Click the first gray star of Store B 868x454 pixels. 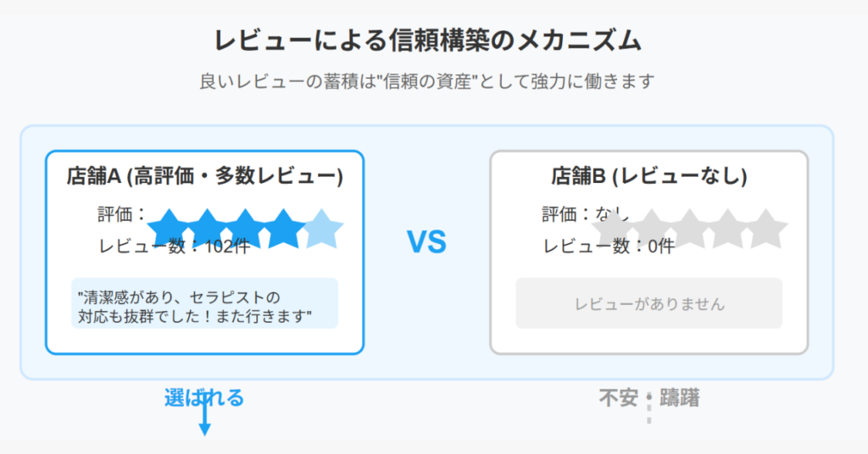(x=613, y=229)
